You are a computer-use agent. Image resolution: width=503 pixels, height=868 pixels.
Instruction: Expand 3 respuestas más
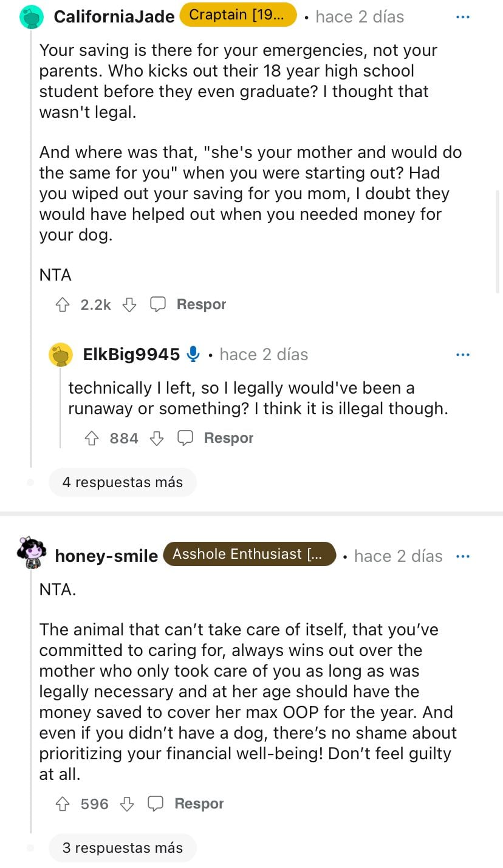[122, 847]
